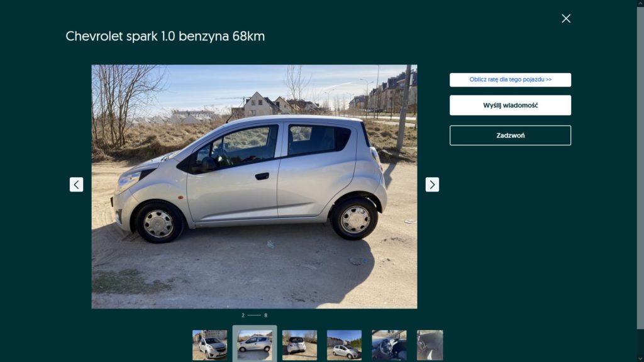Go to the previous car photo
Image resolution: width=644 pixels, height=362 pixels.
pyautogui.click(x=76, y=185)
